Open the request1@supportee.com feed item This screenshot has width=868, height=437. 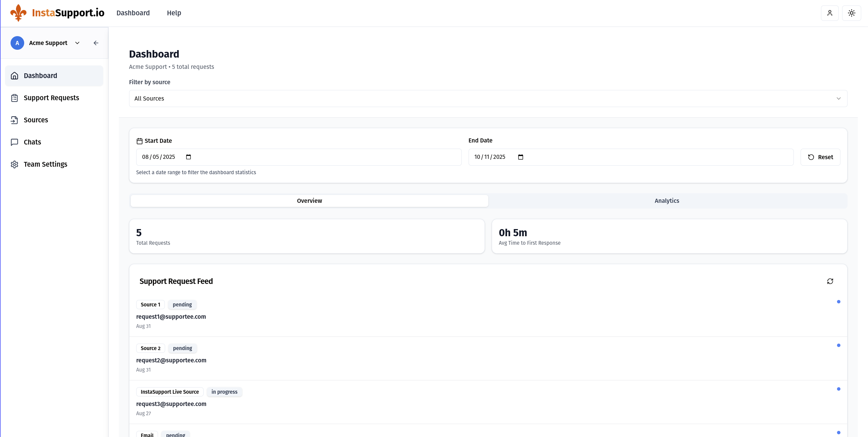pyautogui.click(x=171, y=317)
